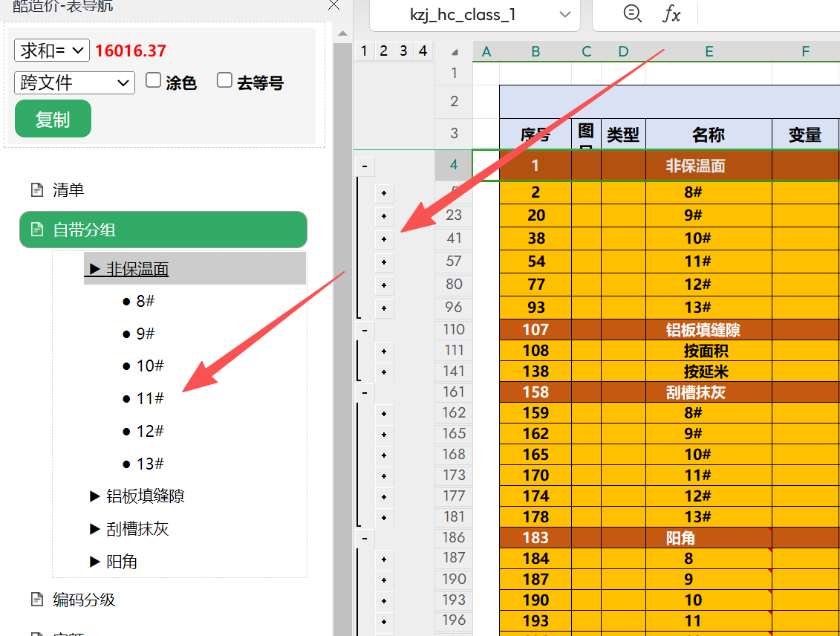The width and height of the screenshot is (840, 636).
Task: Open the 跨文件 dropdown
Action: pos(74,82)
